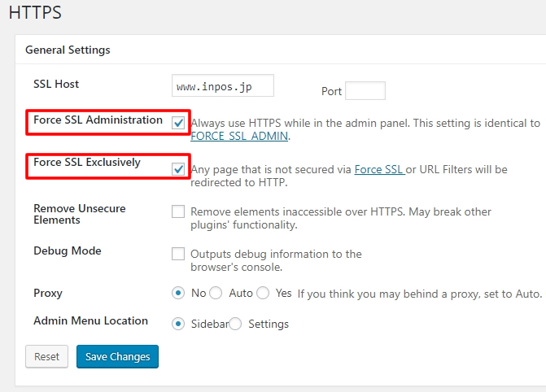Click the Remove Unsecure Elements label
The height and width of the screenshot is (392, 546).
click(x=80, y=214)
